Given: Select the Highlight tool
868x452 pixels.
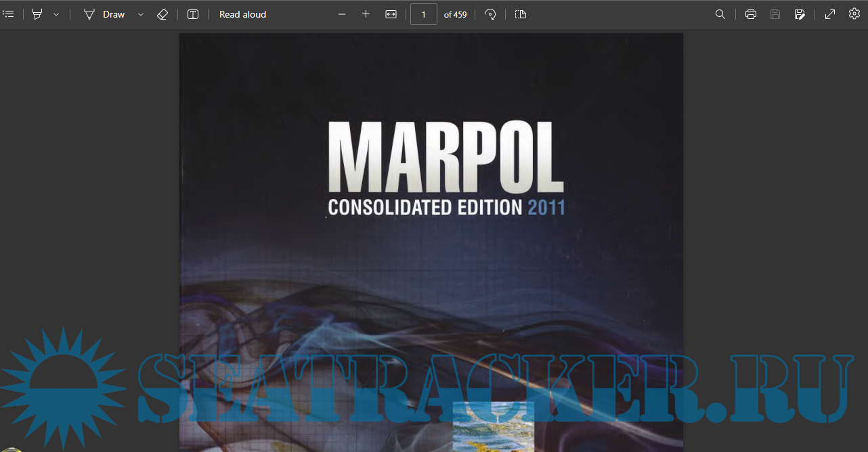Looking at the screenshot, I should pyautogui.click(x=37, y=14).
